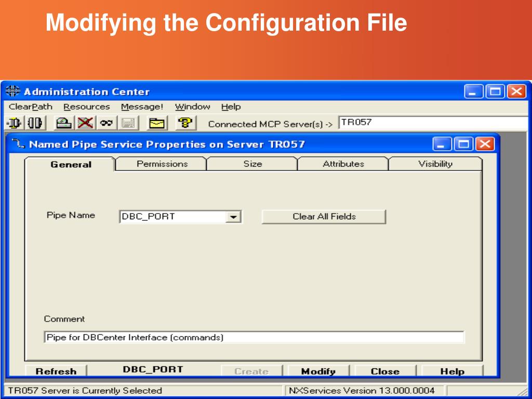Click the red X crossed-out toolbar icon
The image size is (532, 399).
point(85,123)
